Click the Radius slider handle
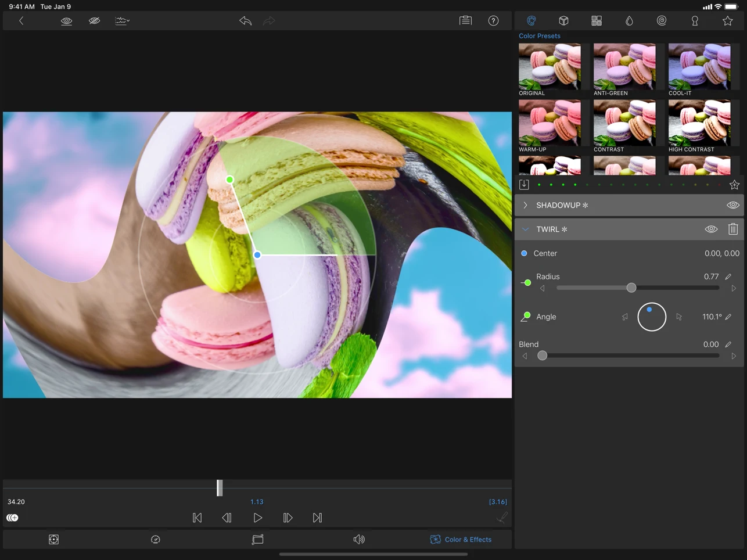The width and height of the screenshot is (747, 560). point(631,288)
